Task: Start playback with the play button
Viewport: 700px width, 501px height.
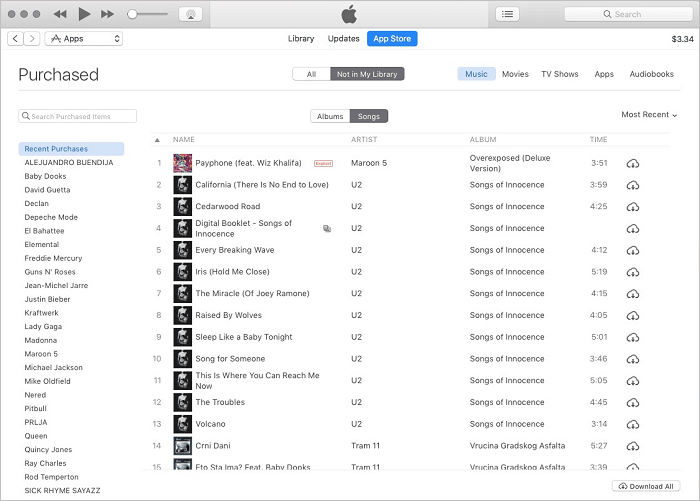Action: click(84, 14)
